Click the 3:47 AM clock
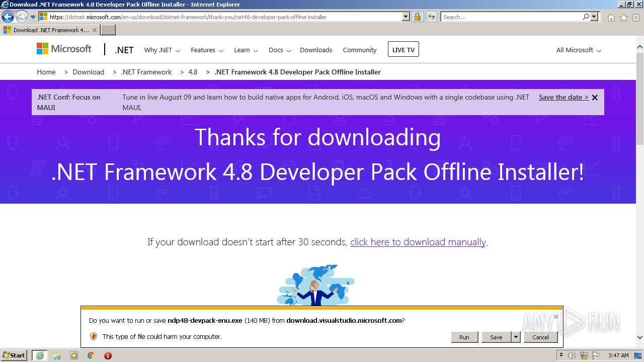644x362 pixels. coord(618,355)
